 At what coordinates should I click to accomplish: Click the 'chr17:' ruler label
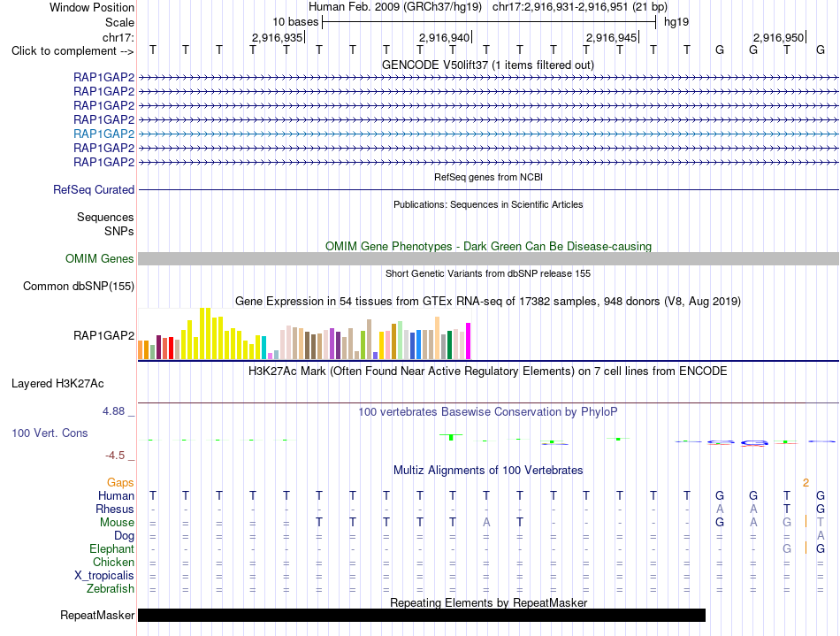[118, 37]
